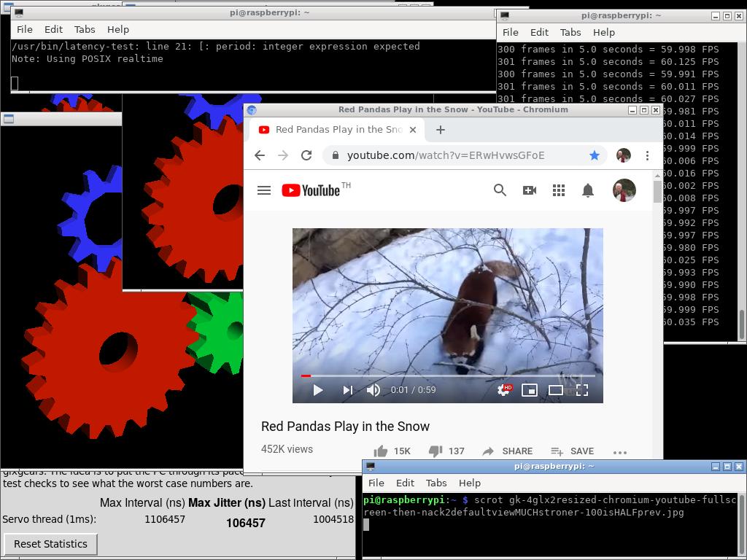Open Help menu in FPS terminal
747x560 pixels.
[x=604, y=32]
